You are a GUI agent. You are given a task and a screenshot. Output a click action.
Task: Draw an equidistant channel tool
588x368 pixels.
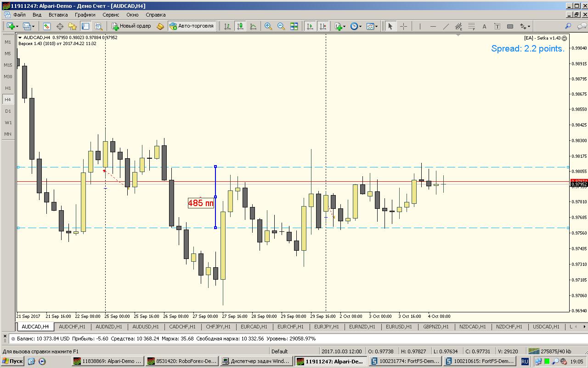click(x=458, y=26)
